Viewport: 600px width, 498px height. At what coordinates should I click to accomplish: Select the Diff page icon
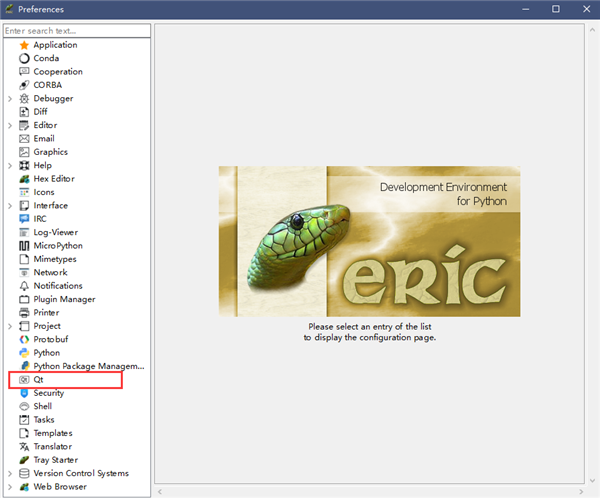click(24, 112)
